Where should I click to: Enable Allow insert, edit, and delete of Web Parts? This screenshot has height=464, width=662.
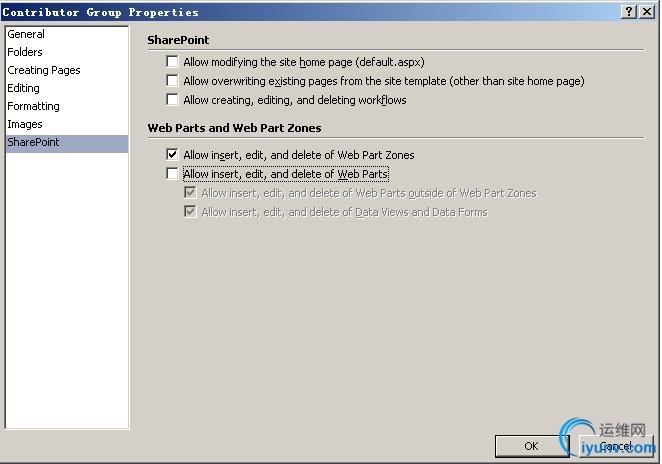[x=172, y=174]
